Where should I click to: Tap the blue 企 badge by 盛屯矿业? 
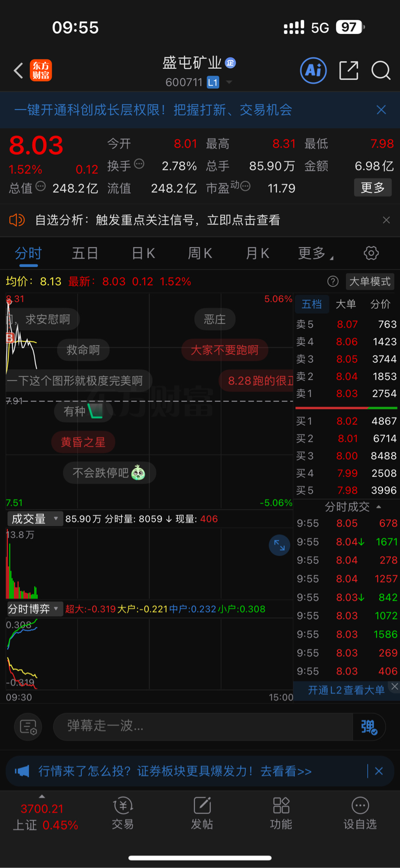(231, 63)
